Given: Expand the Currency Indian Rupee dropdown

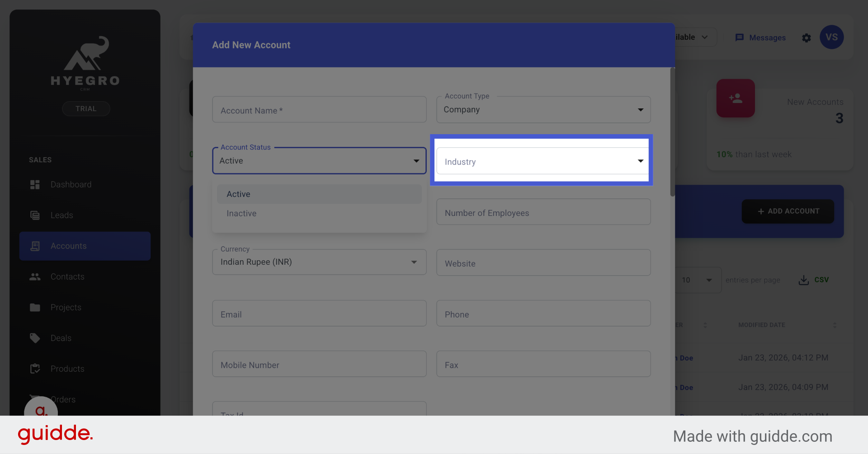Looking at the screenshot, I should click(x=319, y=262).
